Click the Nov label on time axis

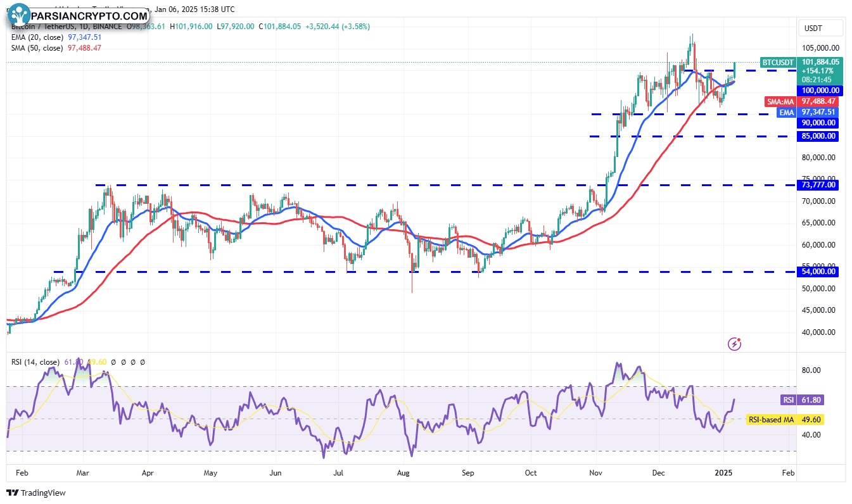pos(595,473)
